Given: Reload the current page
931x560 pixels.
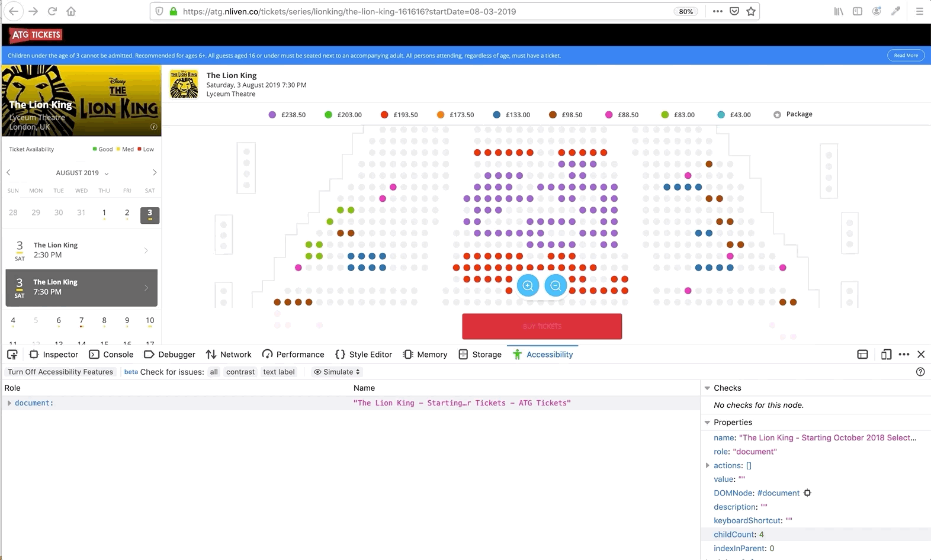Looking at the screenshot, I should coord(52,11).
